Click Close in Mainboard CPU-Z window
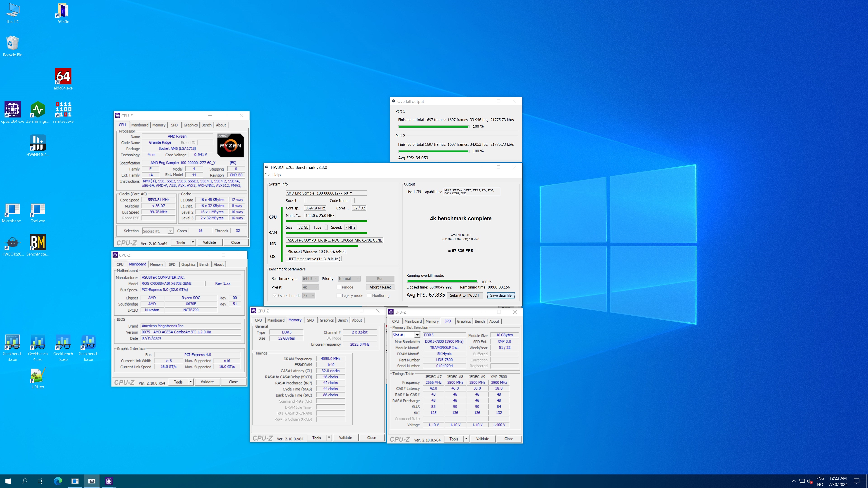The image size is (868, 488). [x=233, y=382]
